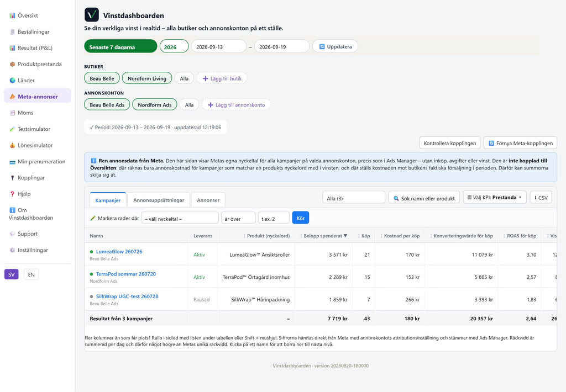Image resolution: width=566 pixels, height=392 pixels.
Task: Click the Översikt chart icon in sidebar
Action: [x=12, y=15]
